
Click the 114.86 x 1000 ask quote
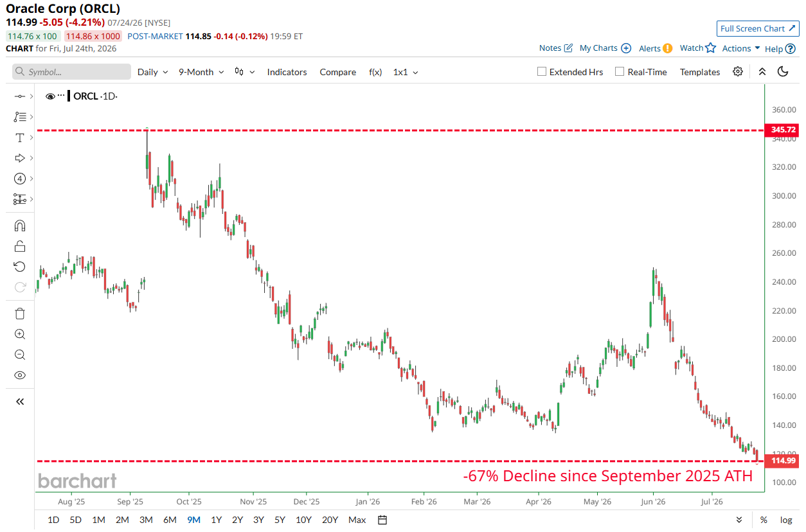point(93,37)
